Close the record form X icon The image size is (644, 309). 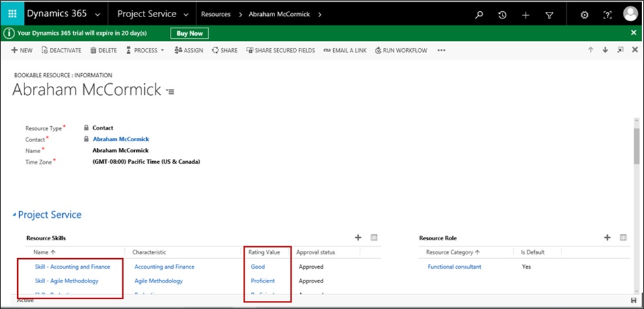click(635, 50)
